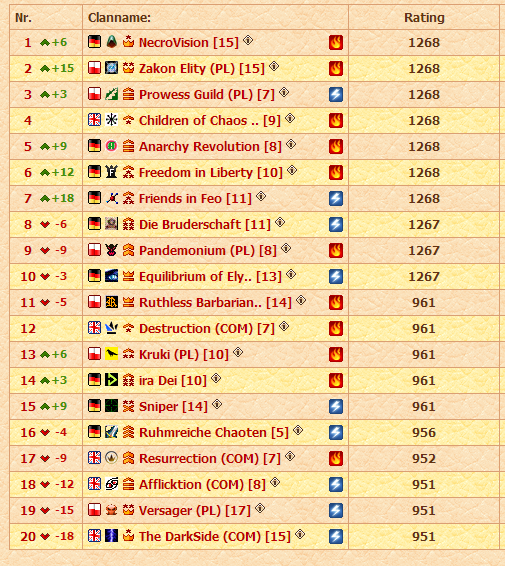
Task: Open the NecroVision clan link
Action: click(189, 43)
